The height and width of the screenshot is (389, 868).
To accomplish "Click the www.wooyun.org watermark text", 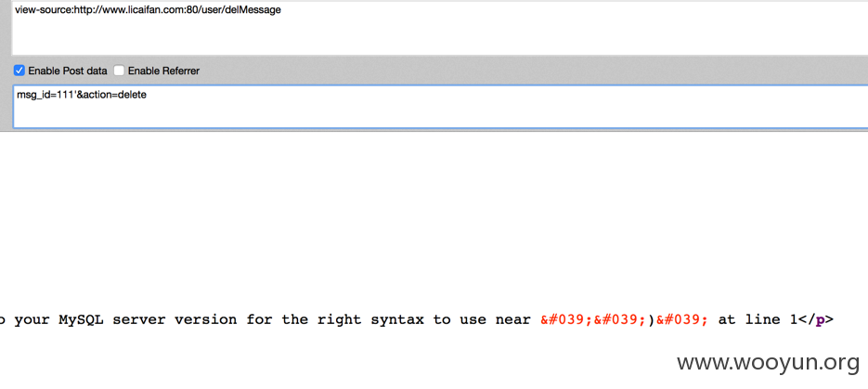I will [769, 362].
